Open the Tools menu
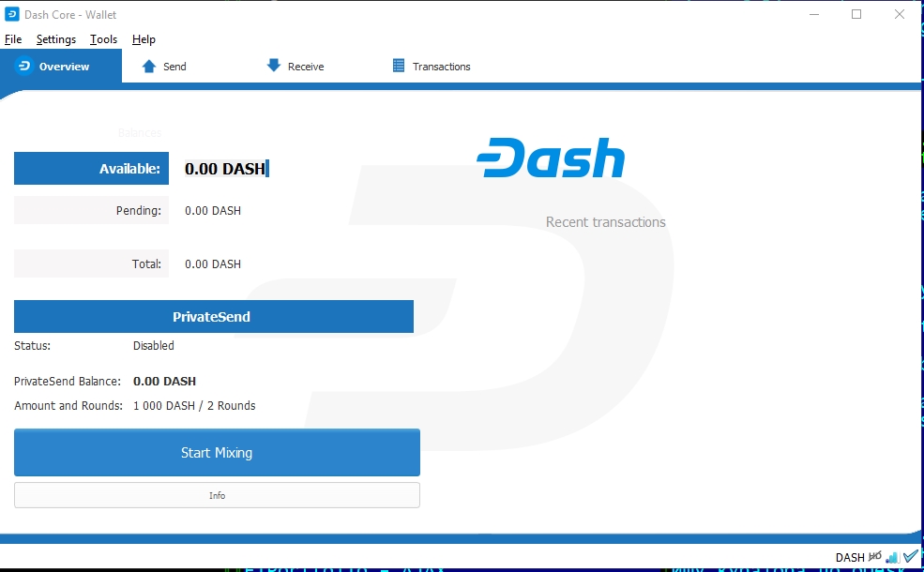The width and height of the screenshot is (924, 572). tap(104, 39)
